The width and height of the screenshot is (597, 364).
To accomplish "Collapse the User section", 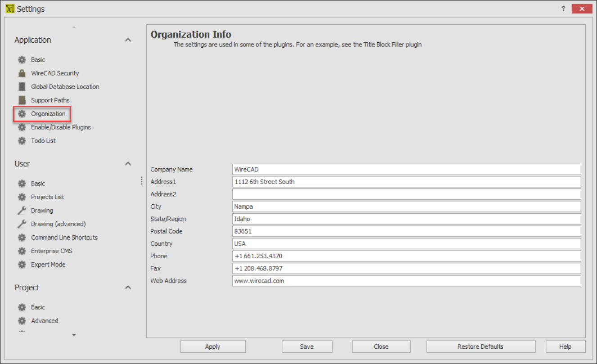I will (x=128, y=164).
